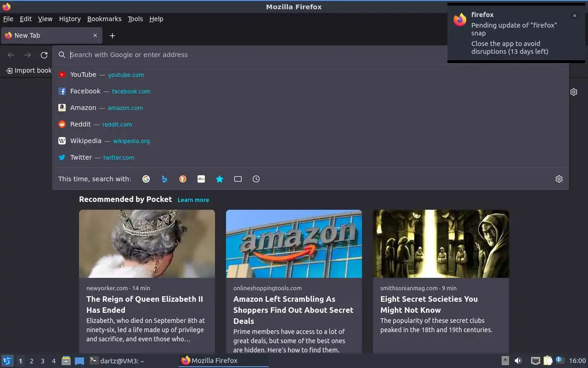
Task: Open new tab page personalize gear
Action: pos(574,92)
